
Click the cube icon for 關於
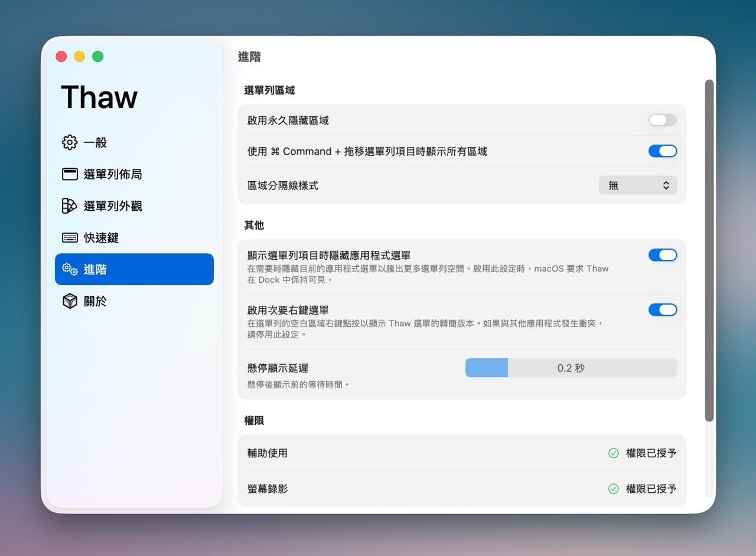[70, 302]
